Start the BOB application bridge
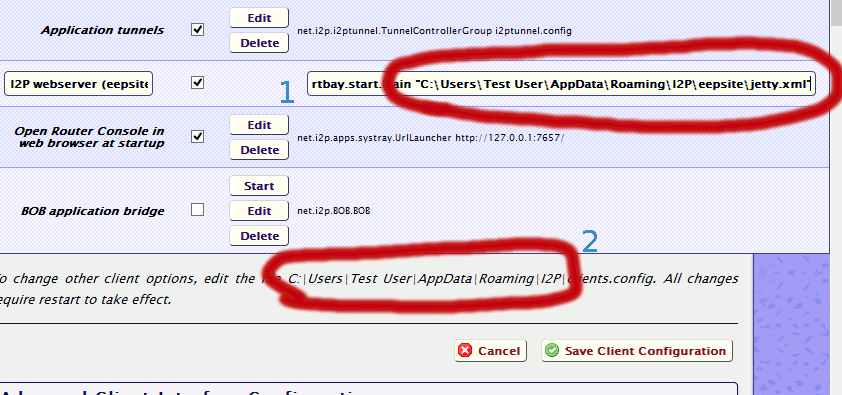 [x=259, y=186]
